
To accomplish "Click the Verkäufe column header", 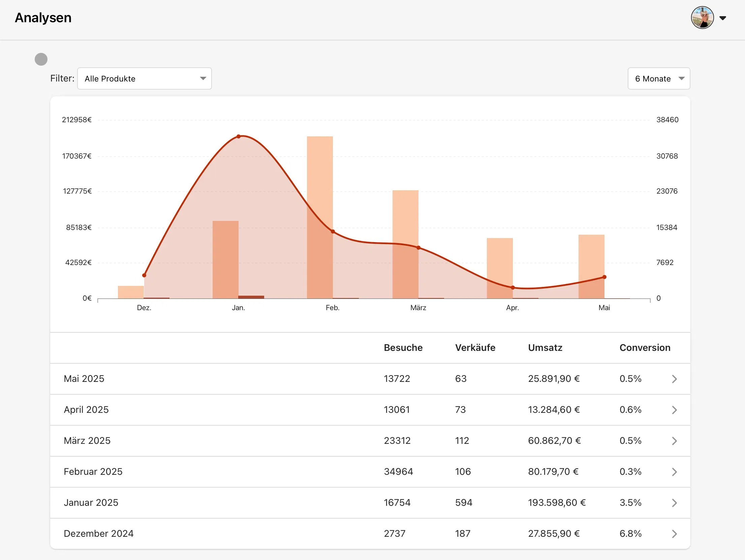I will point(475,348).
